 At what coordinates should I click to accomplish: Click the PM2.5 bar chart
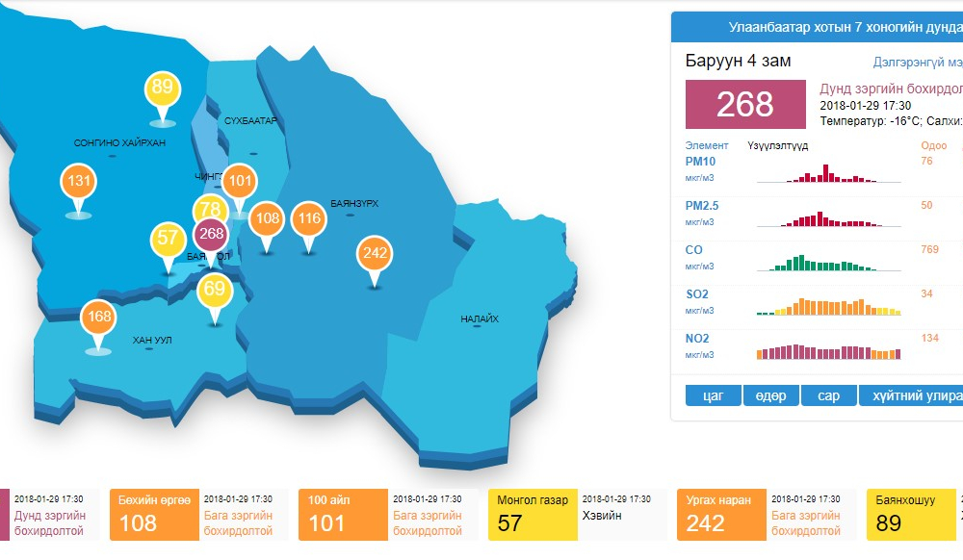828,218
